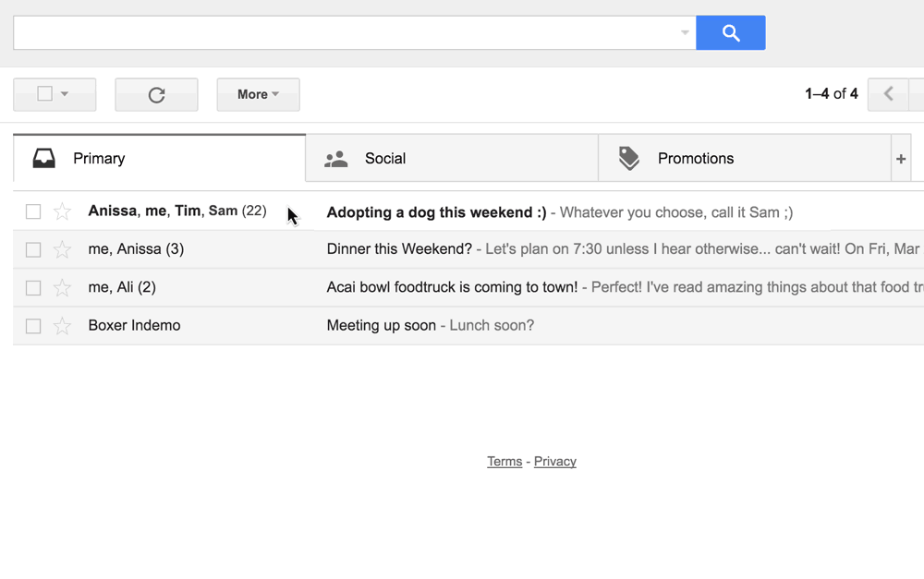924x579 pixels.
Task: Check the box for Adopting a dog email
Action: [33, 211]
